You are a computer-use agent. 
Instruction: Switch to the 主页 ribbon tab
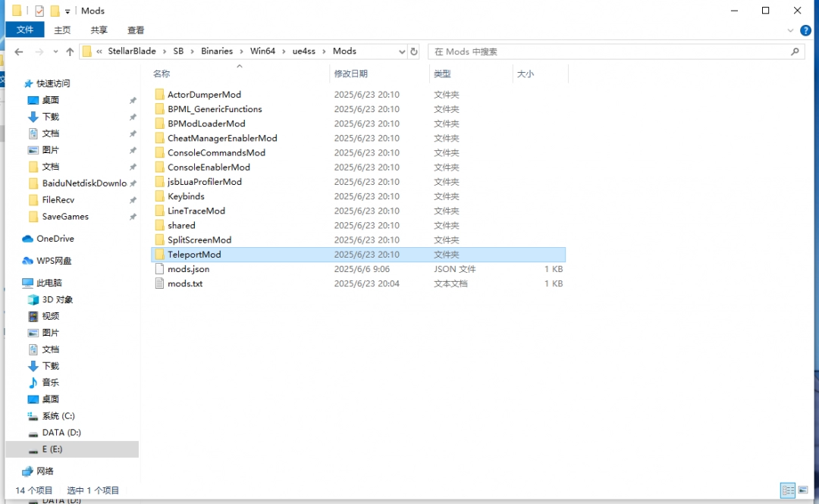pyautogui.click(x=62, y=30)
